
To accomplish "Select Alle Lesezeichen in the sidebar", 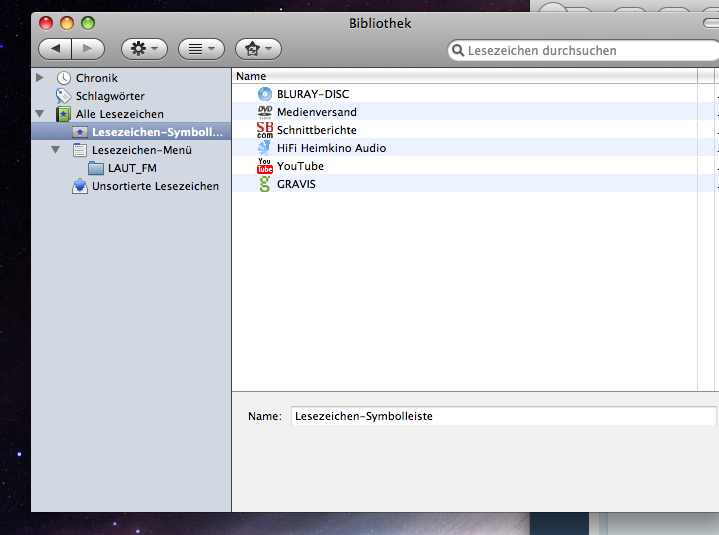I will (x=120, y=114).
